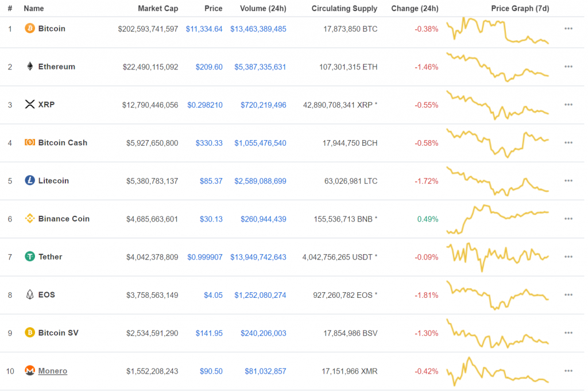
Task: Click the green Tether logo icon
Action: coord(30,257)
